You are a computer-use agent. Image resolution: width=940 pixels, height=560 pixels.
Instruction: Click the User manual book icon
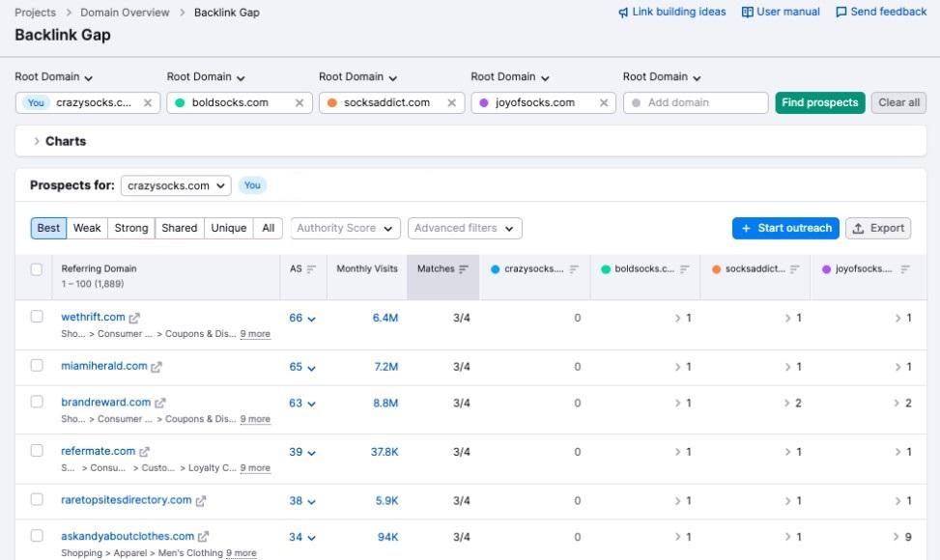(747, 12)
